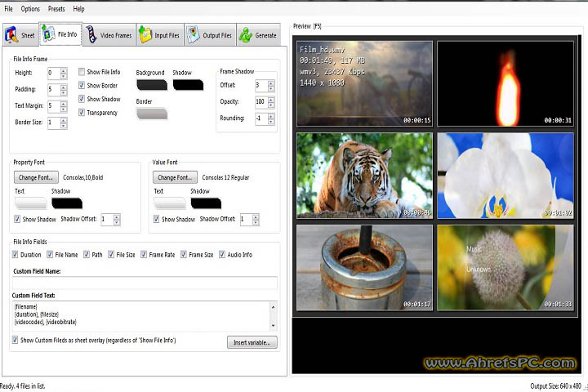Open the File menu

(x=9, y=9)
